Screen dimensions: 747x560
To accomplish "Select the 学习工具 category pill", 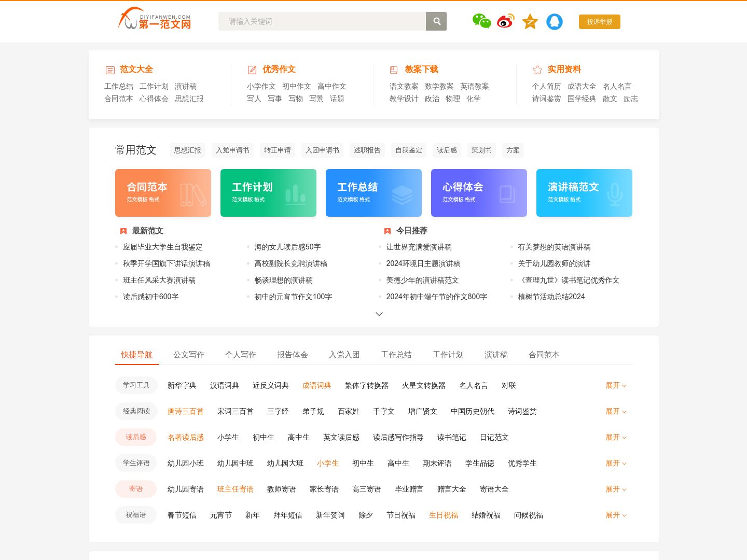I will click(136, 385).
